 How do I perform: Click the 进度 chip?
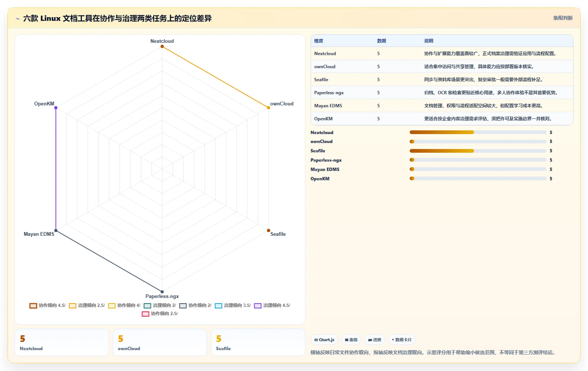tap(375, 340)
